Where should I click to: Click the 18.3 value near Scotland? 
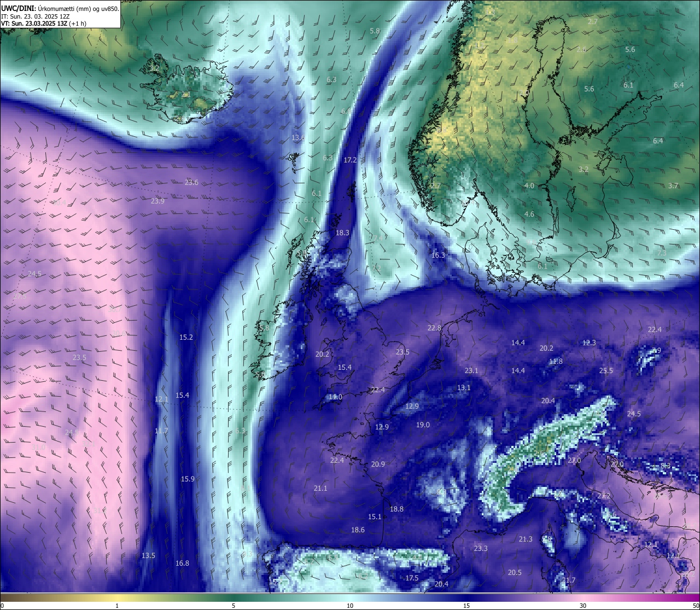pyautogui.click(x=342, y=233)
